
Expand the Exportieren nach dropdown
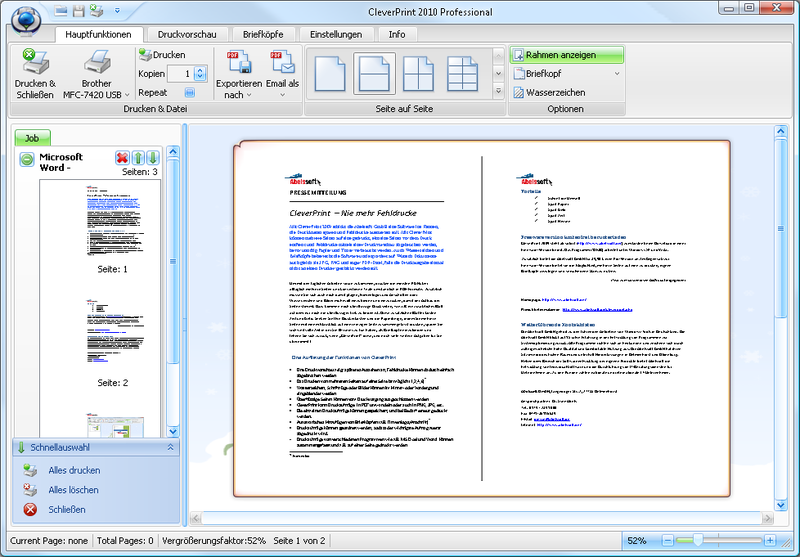[249, 95]
